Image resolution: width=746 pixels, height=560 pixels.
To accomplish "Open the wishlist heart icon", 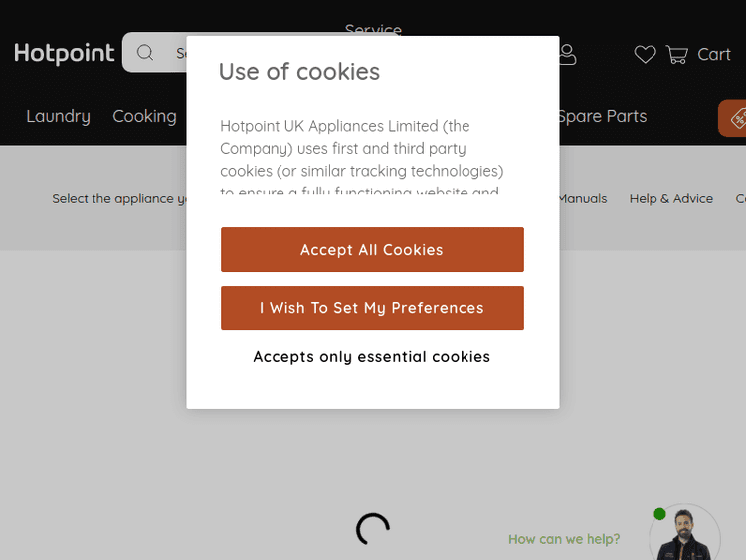I will coord(646,55).
